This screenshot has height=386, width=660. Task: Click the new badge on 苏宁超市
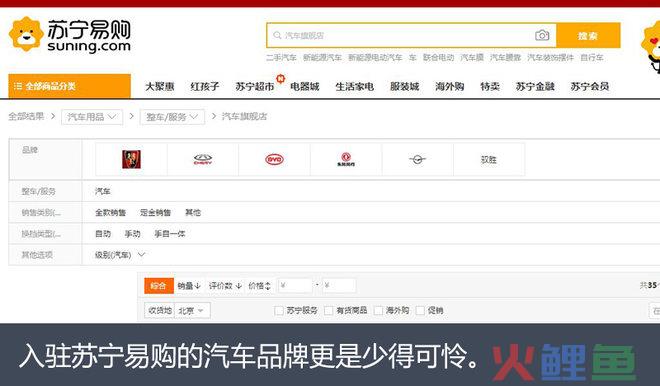click(x=280, y=78)
